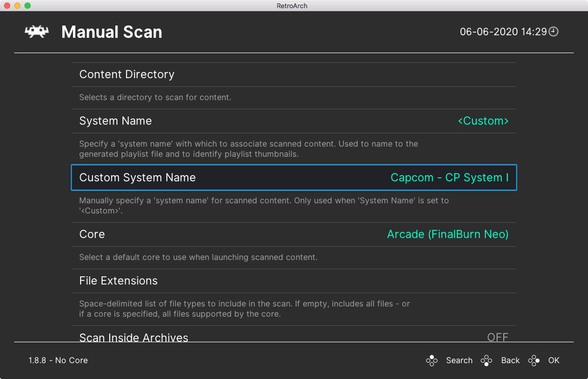The height and width of the screenshot is (379, 588).
Task: Click the Search label at bottom
Action: [459, 360]
